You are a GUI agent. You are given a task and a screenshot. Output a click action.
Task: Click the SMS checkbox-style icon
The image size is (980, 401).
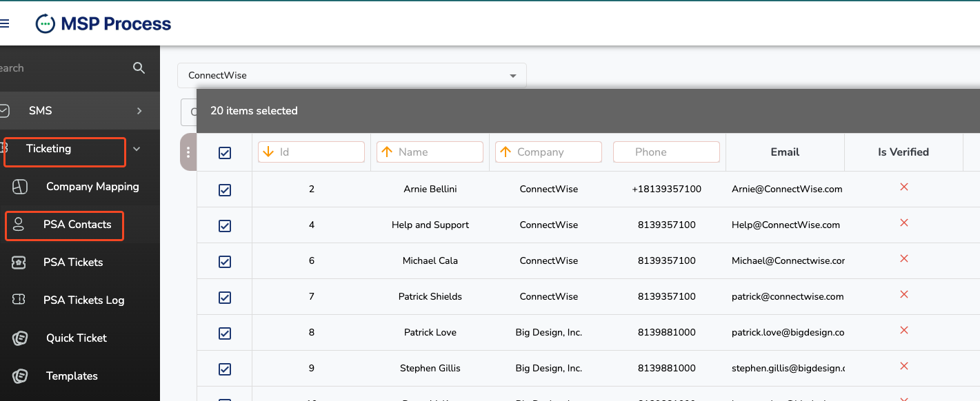coord(4,110)
